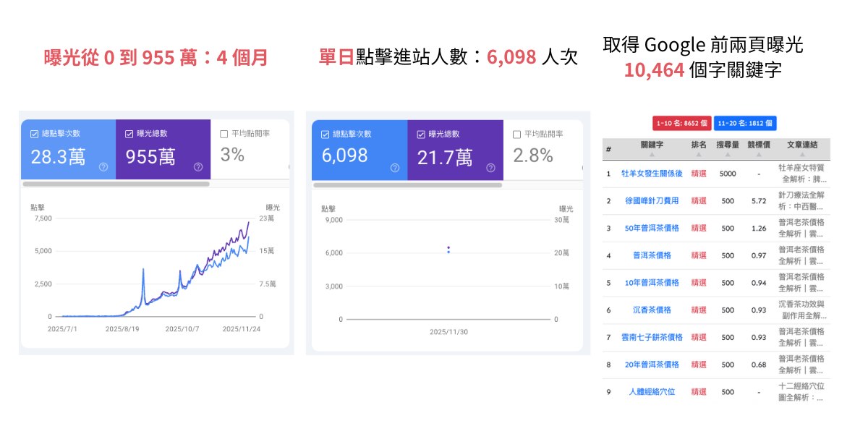
Task: Sort table by 競標價 column arrow
Action: coord(758,154)
